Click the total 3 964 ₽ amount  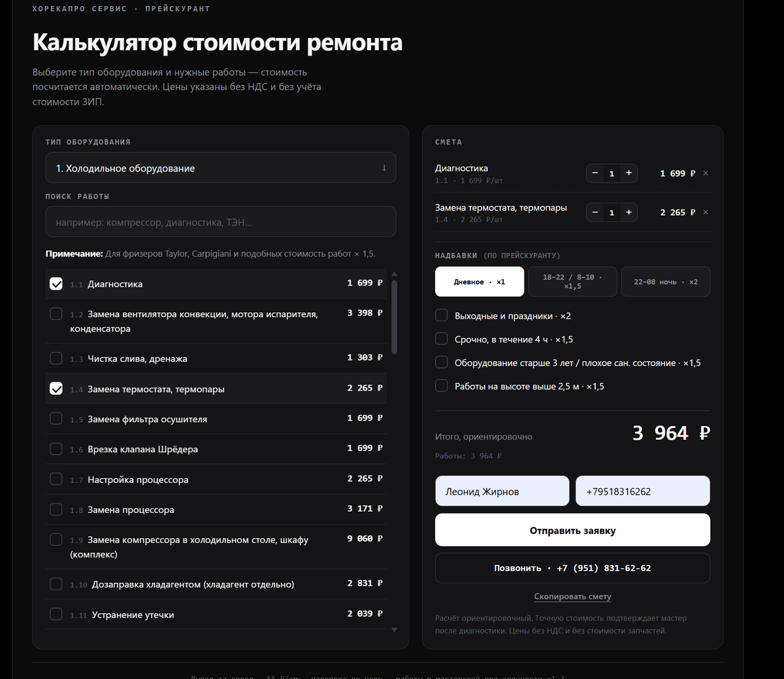671,433
